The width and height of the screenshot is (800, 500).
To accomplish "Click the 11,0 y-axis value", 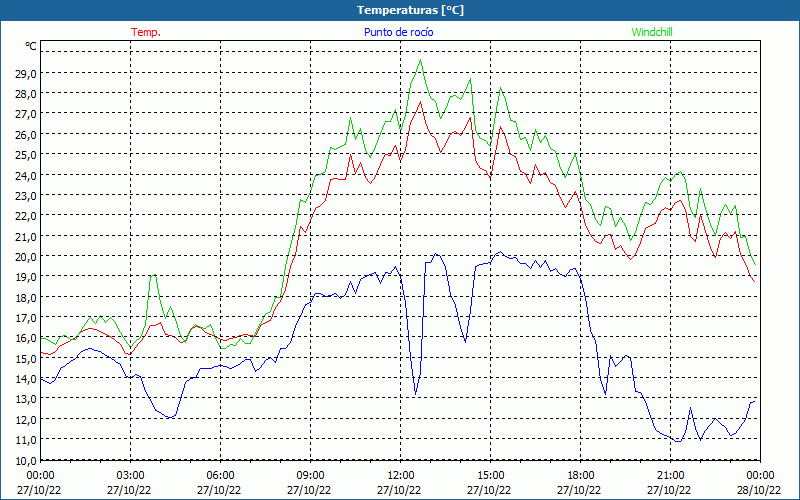I will pyautogui.click(x=26, y=439).
